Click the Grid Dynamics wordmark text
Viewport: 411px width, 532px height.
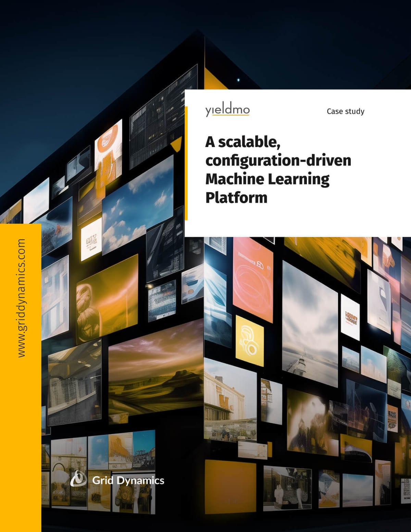(x=128, y=480)
